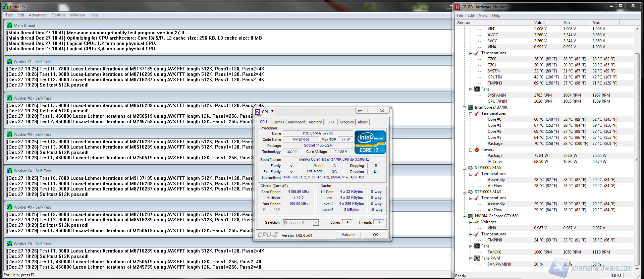The height and width of the screenshot is (279, 644).
Task: Click the OK button in CPU-Z
Action: 375,235
